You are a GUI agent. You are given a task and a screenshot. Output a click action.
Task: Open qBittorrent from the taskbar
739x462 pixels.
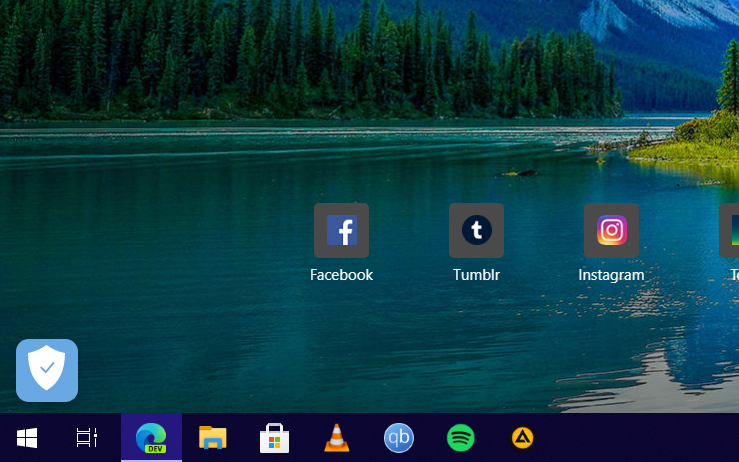399,437
